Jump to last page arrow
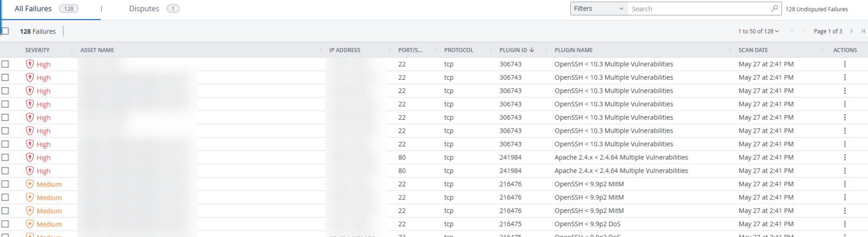Image resolution: width=868 pixels, height=237 pixels. (863, 31)
